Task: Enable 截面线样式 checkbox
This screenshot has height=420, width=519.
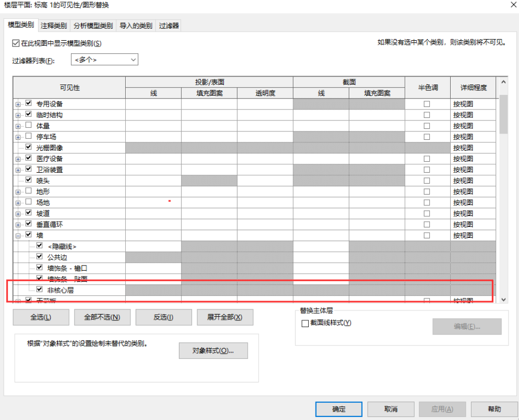Action: (x=305, y=323)
